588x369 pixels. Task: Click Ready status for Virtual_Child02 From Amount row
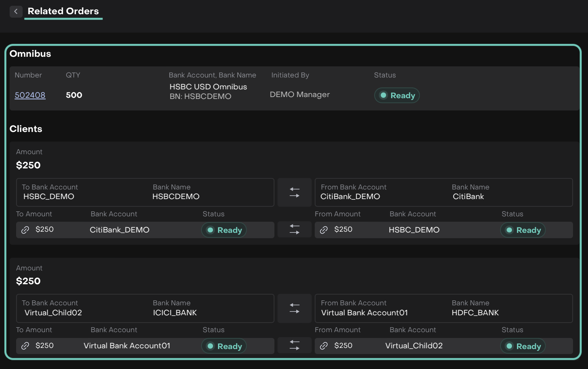[523, 346]
